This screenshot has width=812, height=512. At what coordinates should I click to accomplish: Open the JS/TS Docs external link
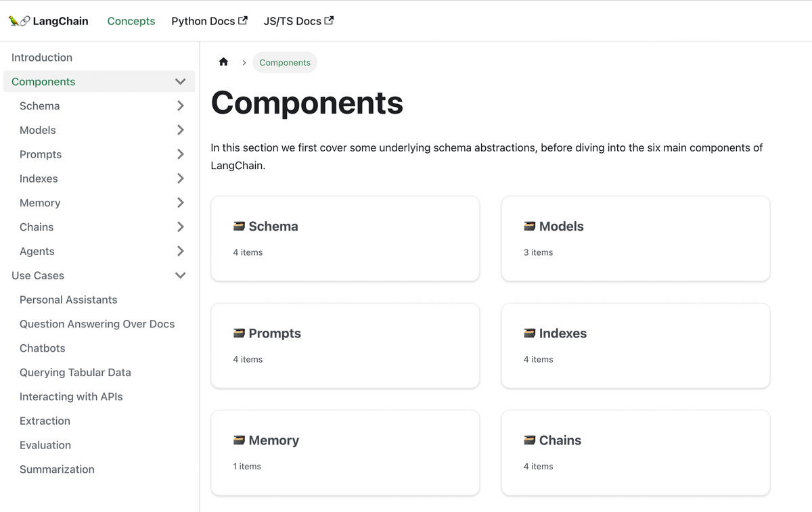[298, 21]
